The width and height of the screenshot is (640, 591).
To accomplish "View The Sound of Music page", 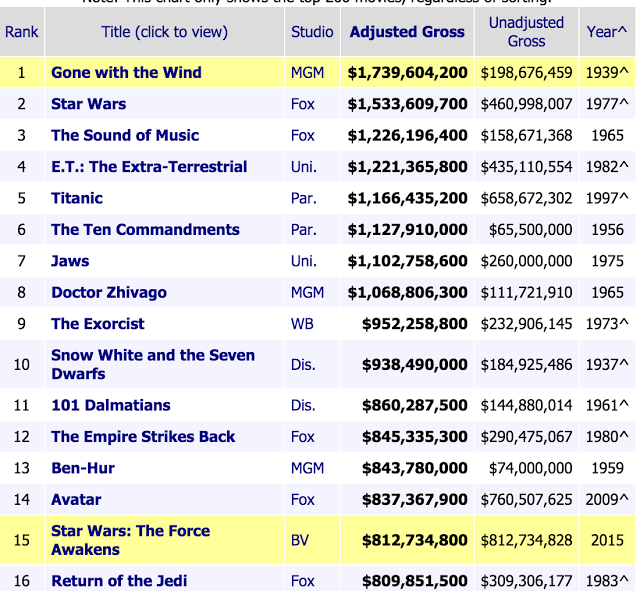I will [x=125, y=135].
